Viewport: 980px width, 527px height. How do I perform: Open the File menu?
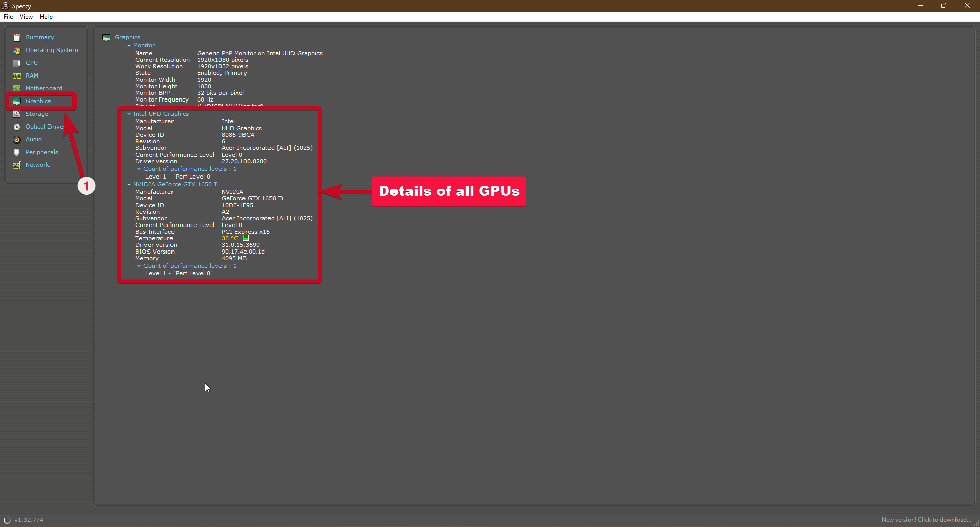[x=8, y=17]
